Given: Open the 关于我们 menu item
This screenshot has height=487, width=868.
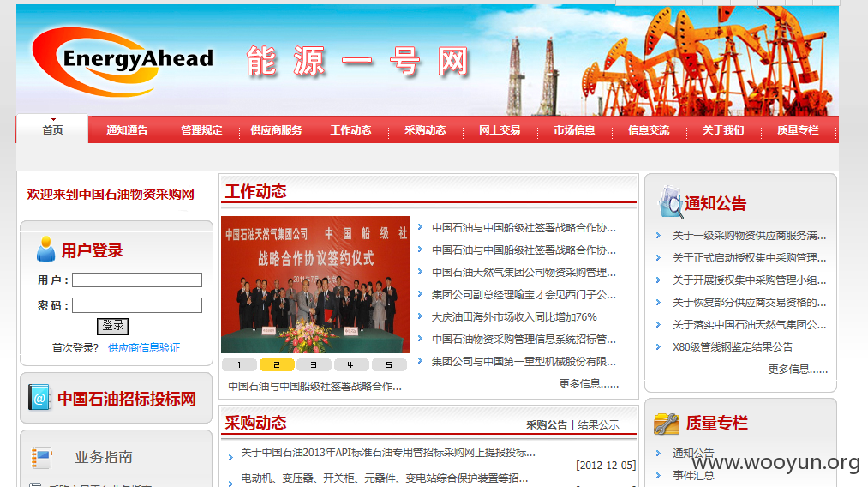Looking at the screenshot, I should click(x=723, y=130).
